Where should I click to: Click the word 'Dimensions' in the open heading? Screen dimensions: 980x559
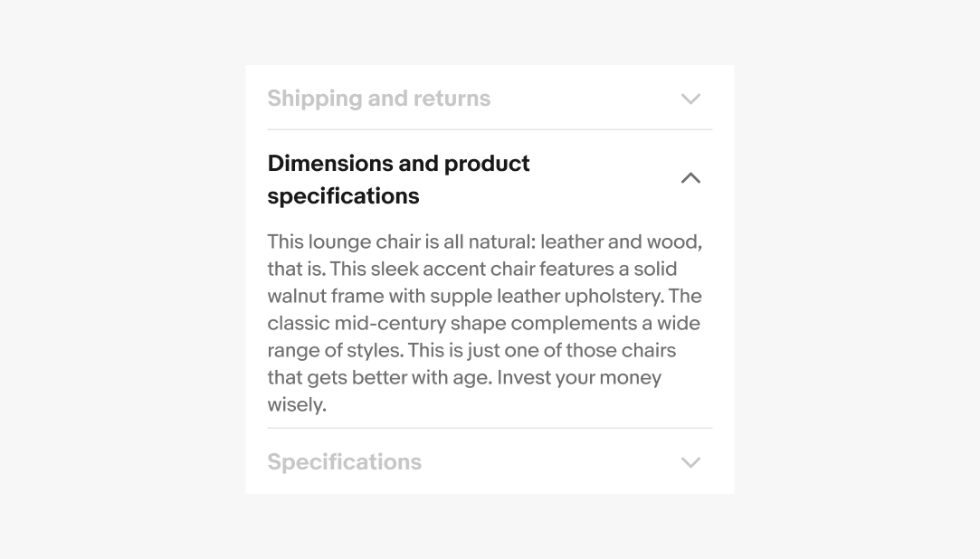[x=329, y=164]
